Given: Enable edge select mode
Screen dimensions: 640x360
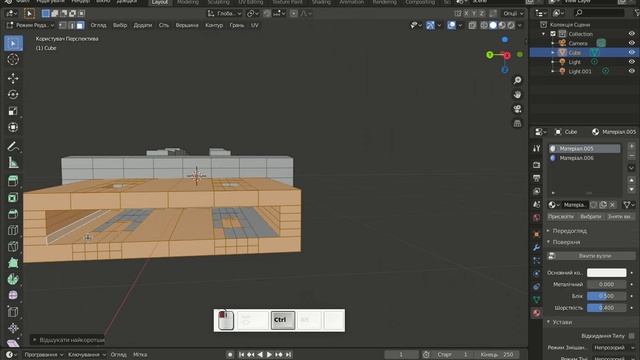Looking at the screenshot, I should (x=71, y=25).
